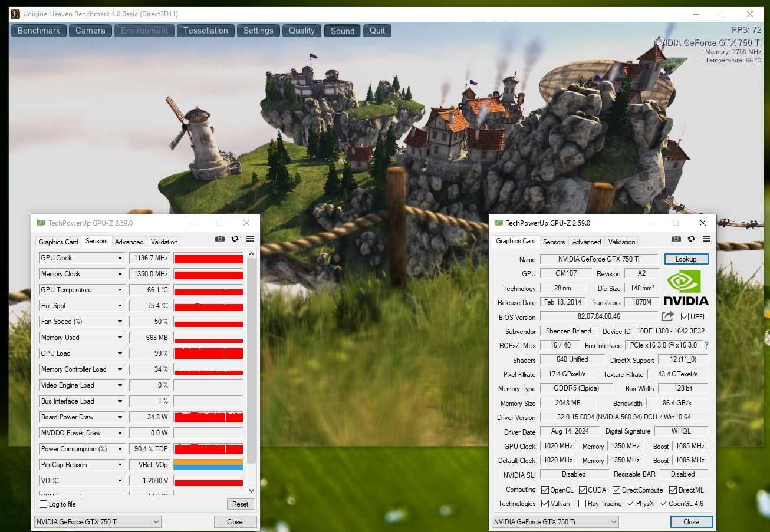
Task: Open the GPU selector dropdown in the Graphics Card window
Action: (x=555, y=521)
